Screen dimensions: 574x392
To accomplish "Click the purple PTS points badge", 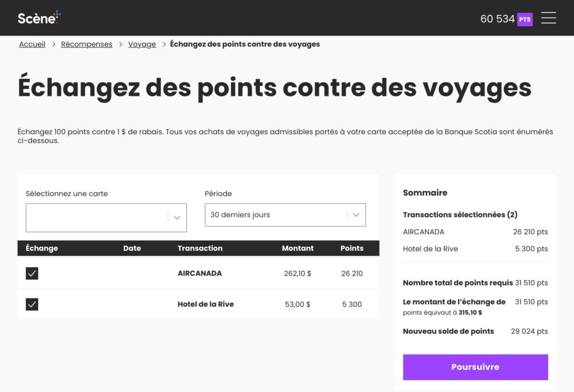I will 525,18.
